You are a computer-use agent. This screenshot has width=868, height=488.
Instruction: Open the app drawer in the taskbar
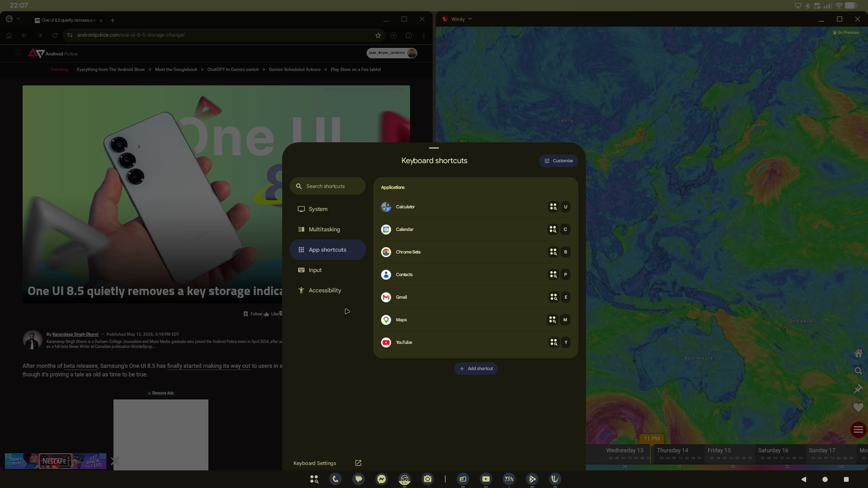point(314,479)
